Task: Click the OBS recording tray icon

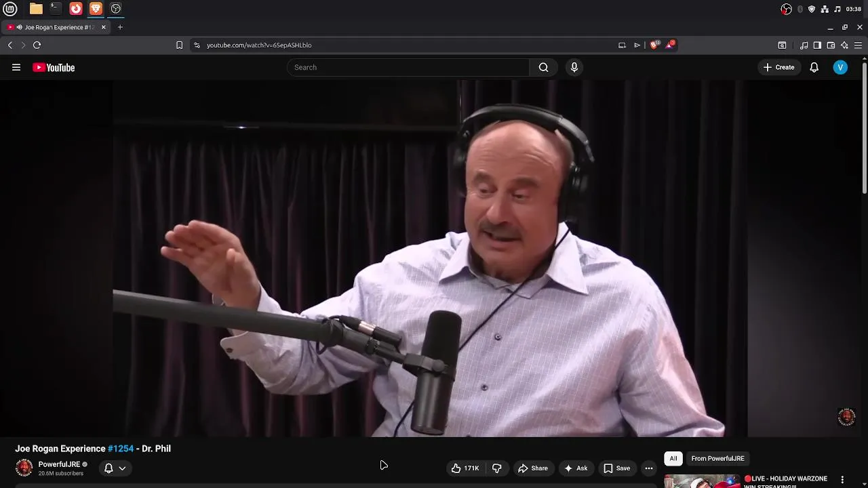Action: pyautogui.click(x=786, y=9)
